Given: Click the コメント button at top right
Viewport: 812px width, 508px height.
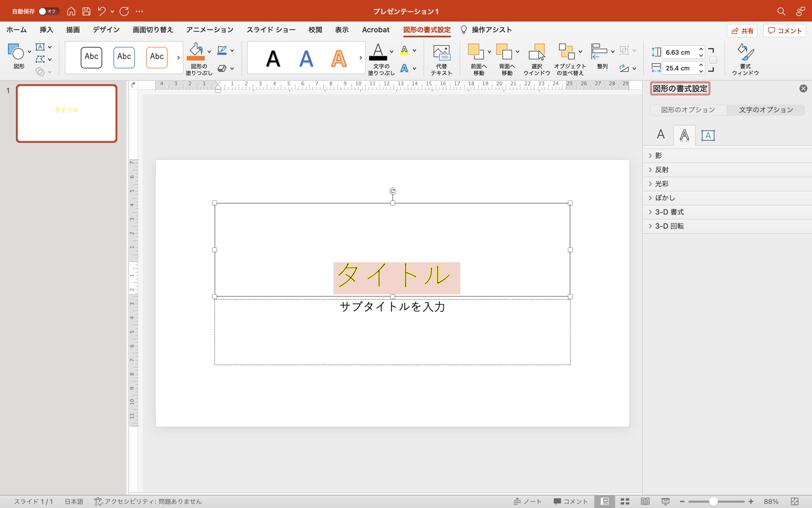Looking at the screenshot, I should (784, 31).
